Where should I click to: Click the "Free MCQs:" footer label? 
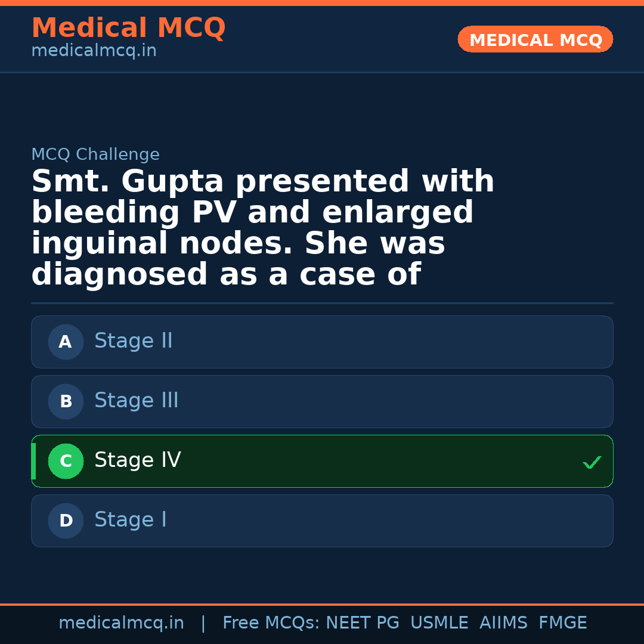pos(271,623)
